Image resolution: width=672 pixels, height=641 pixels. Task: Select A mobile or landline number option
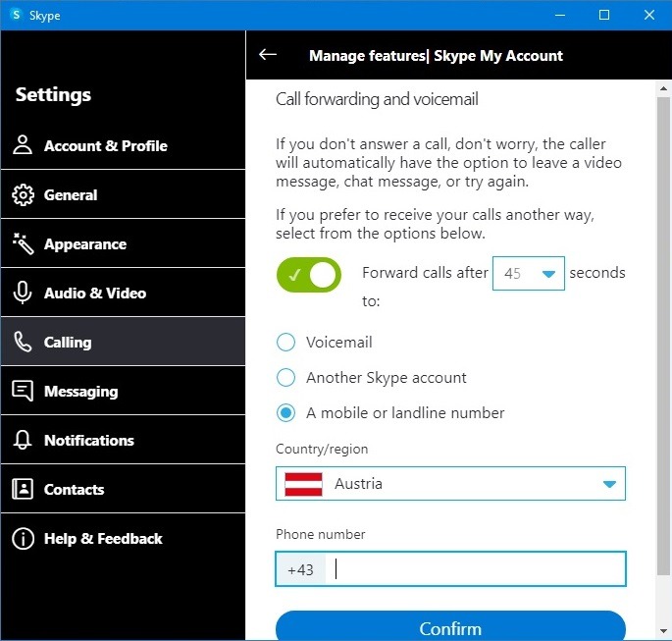point(285,413)
